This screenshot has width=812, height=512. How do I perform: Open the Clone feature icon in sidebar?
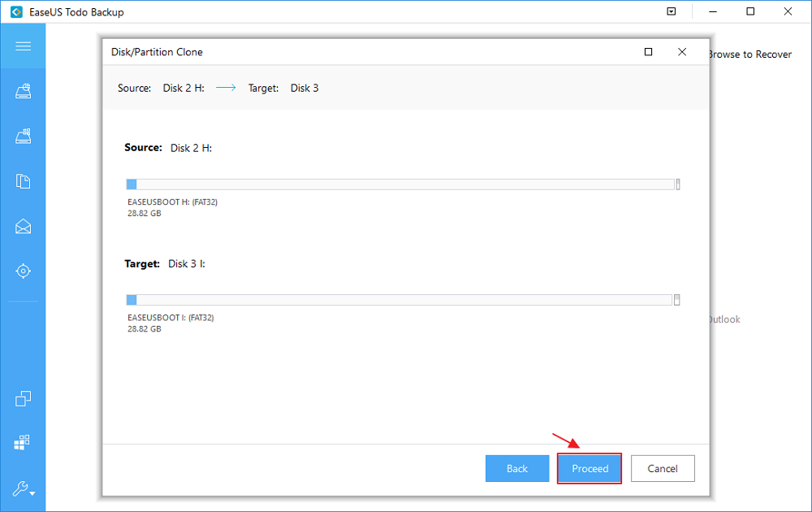click(23, 398)
